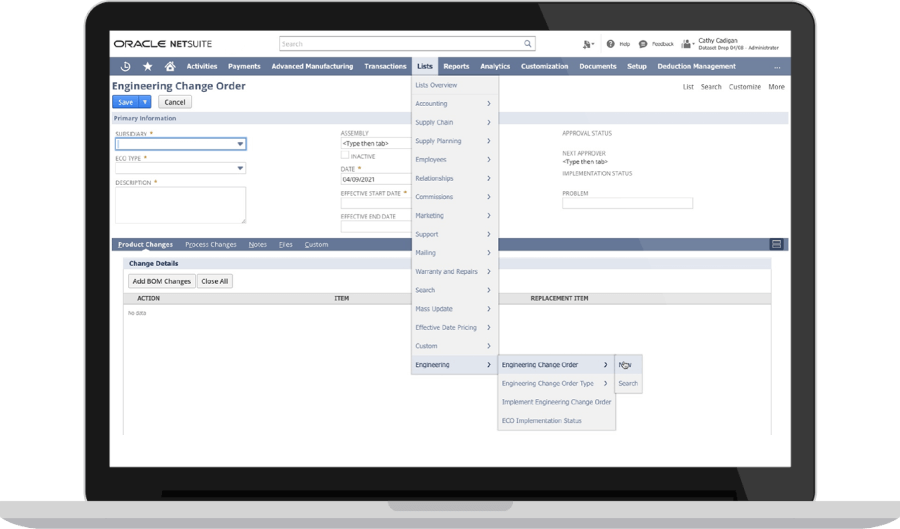Select ECO Implementation Status
The width and height of the screenshot is (900, 529).
[556, 421]
